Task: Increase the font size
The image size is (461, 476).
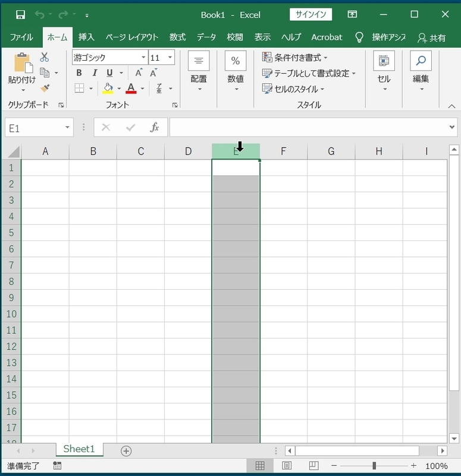Action: 139,73
